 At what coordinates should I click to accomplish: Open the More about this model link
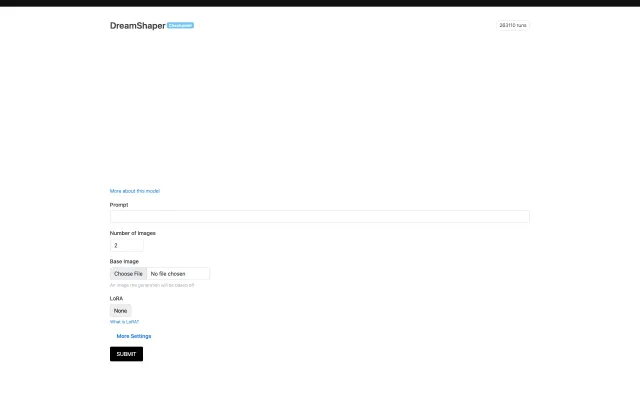tap(135, 190)
